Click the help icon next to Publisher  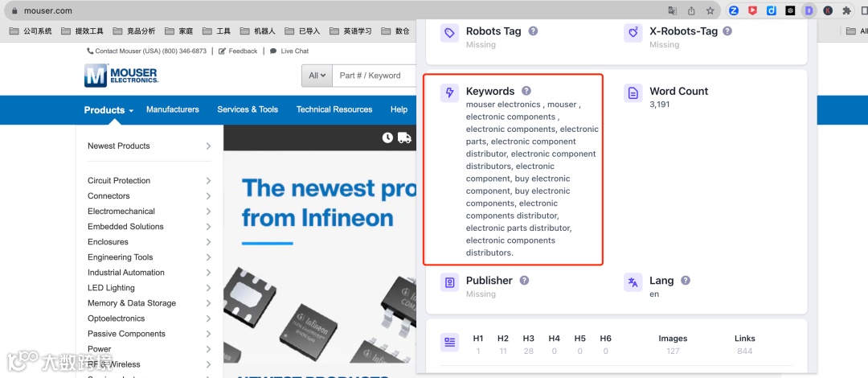tap(524, 281)
